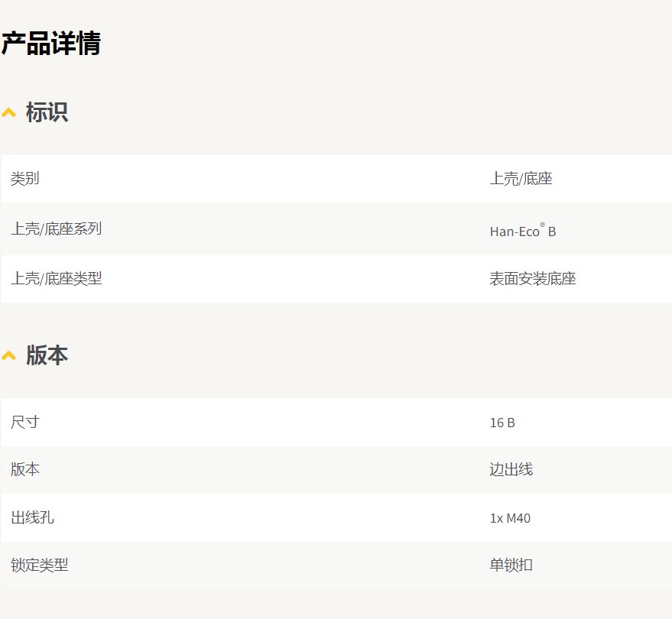Image resolution: width=672 pixels, height=619 pixels.
Task: Select the 单锁扣 value
Action: point(511,566)
